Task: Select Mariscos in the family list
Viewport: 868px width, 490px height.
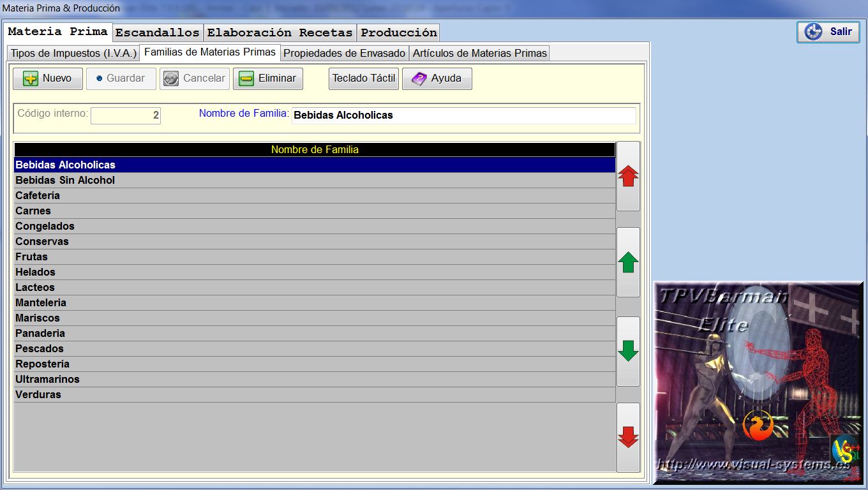Action: point(314,318)
